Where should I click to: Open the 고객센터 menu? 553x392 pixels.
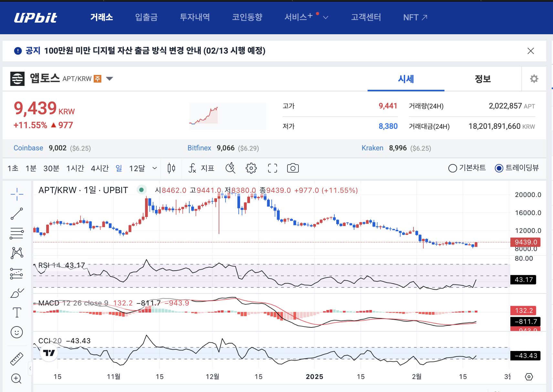coord(366,17)
